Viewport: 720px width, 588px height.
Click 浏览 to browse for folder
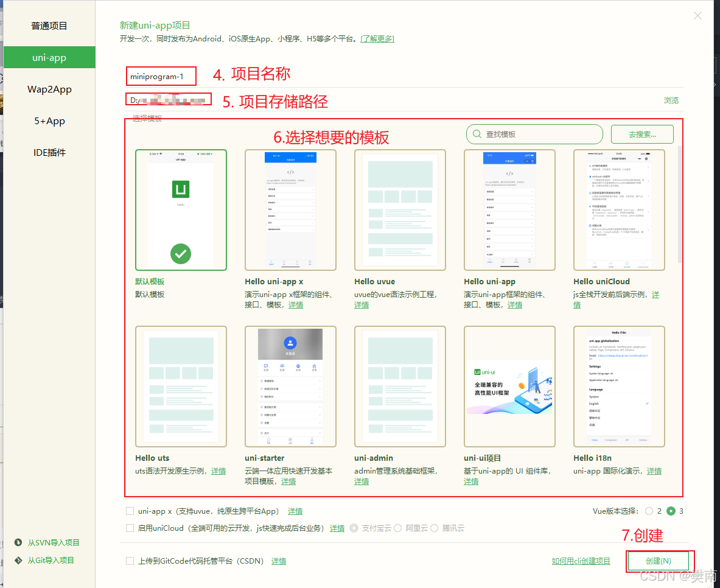[x=671, y=100]
